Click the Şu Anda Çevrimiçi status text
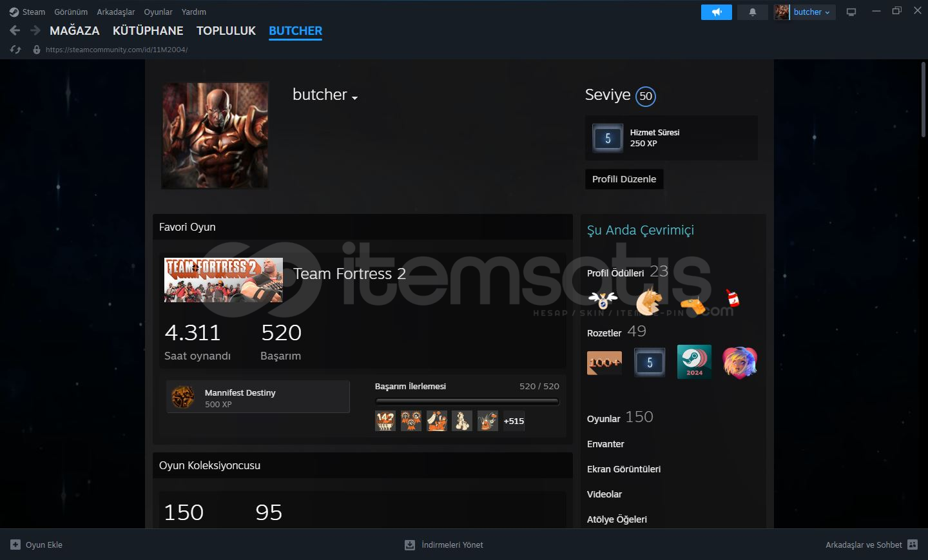This screenshot has height=560, width=928. pos(641,230)
